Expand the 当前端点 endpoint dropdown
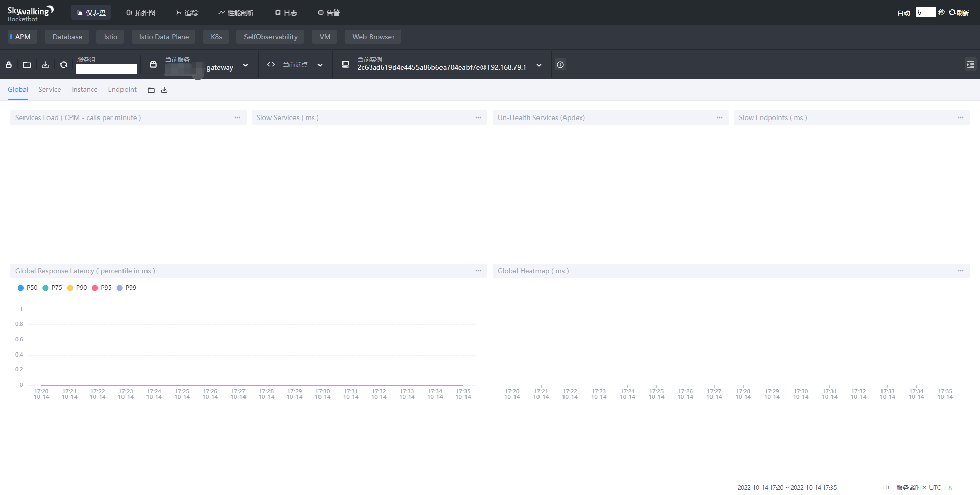Image resolution: width=980 pixels, height=495 pixels. click(320, 65)
